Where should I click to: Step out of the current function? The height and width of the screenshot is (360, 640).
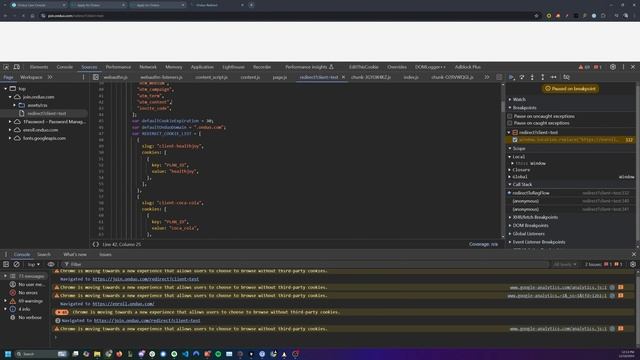tap(542, 77)
